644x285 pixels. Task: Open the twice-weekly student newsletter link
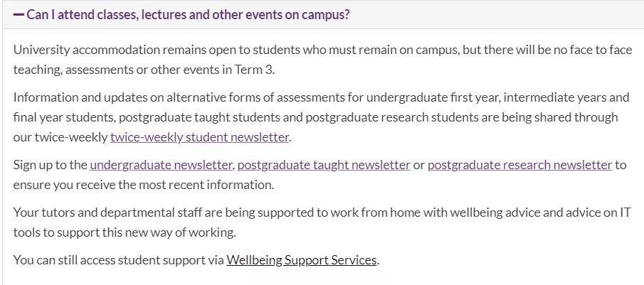point(200,137)
